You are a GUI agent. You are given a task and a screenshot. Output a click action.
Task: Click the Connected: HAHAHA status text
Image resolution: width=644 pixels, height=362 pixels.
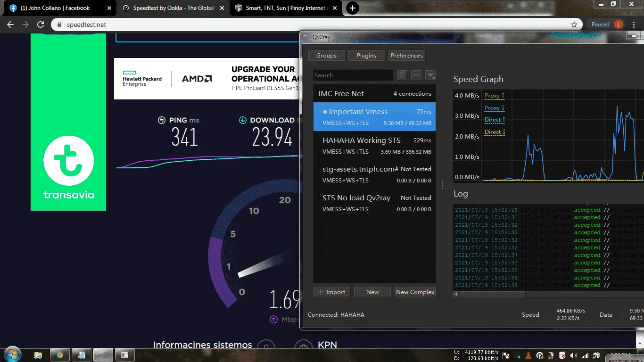[x=336, y=314]
